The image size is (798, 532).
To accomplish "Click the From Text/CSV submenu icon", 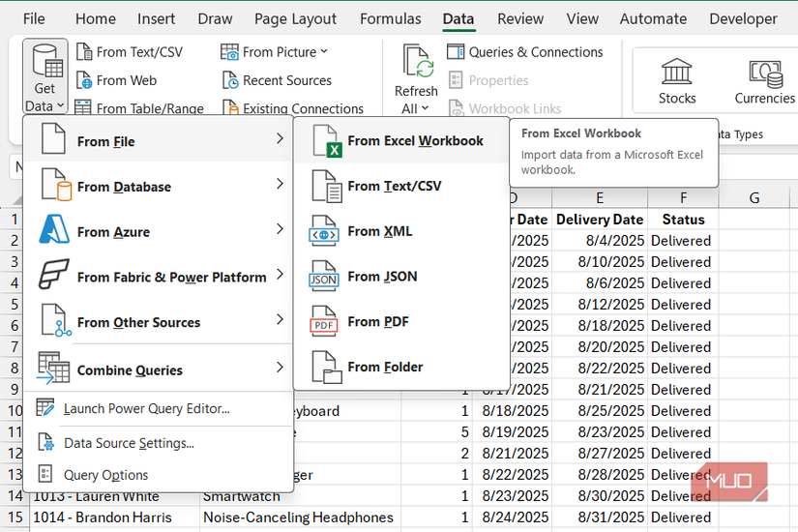I will pyautogui.click(x=326, y=187).
